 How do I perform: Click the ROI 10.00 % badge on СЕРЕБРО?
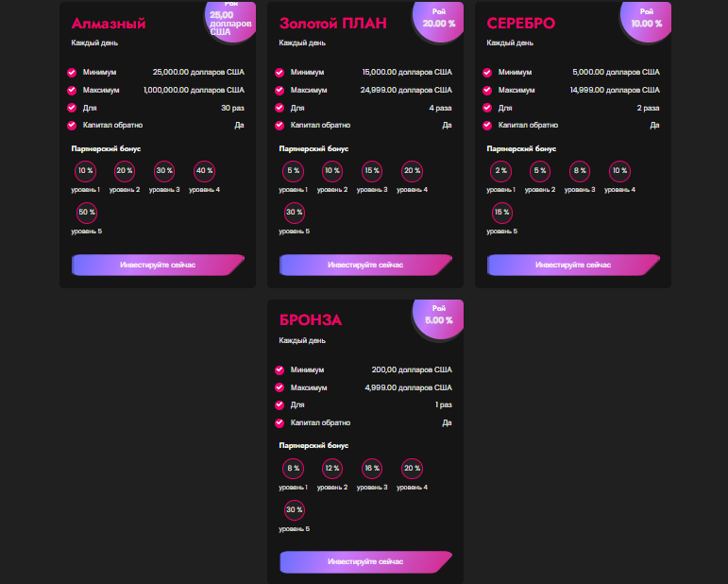[x=646, y=22]
